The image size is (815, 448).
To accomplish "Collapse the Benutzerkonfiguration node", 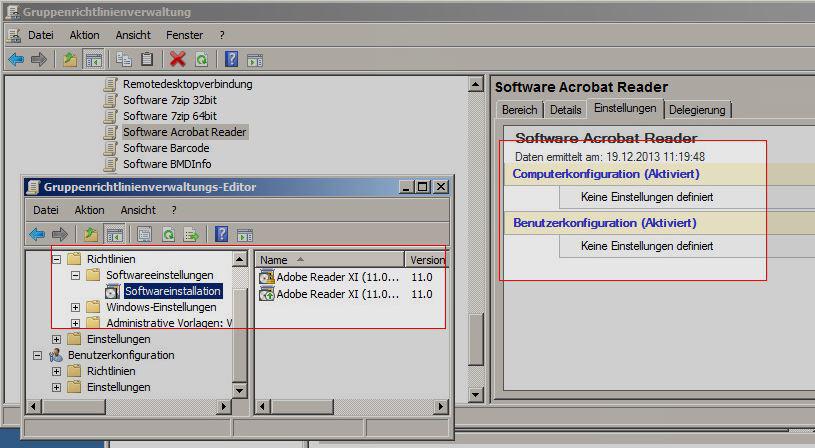I will [x=37, y=355].
